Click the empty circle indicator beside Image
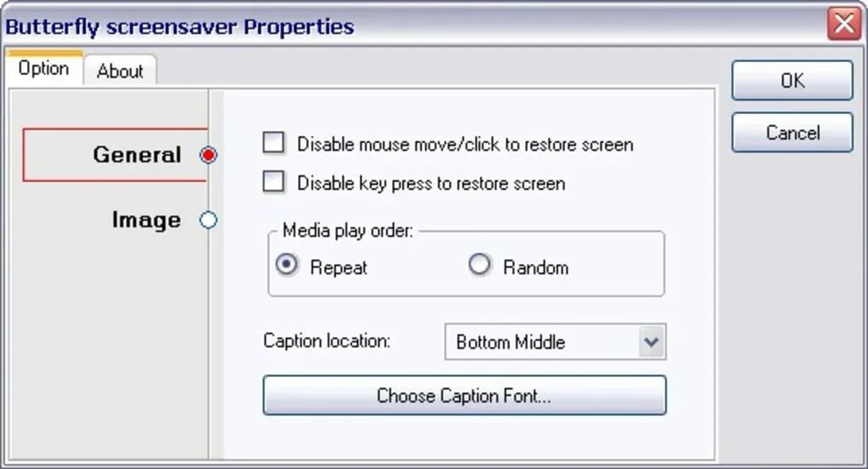The image size is (868, 469). tap(208, 220)
